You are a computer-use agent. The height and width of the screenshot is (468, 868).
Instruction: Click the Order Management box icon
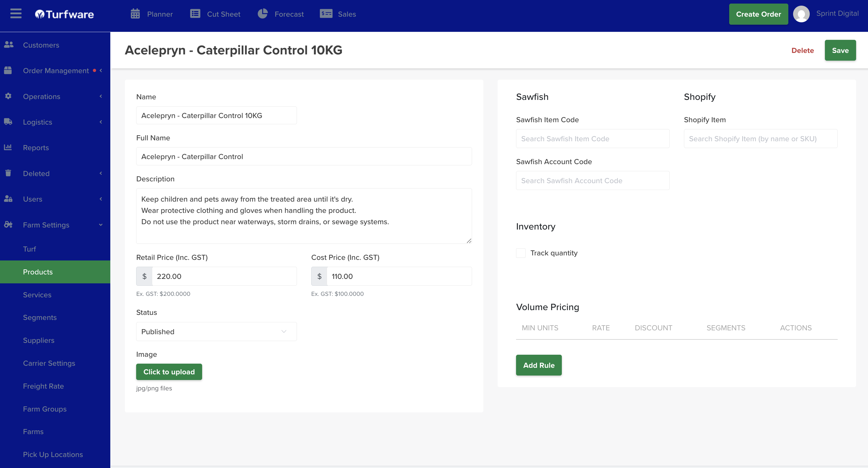point(8,70)
